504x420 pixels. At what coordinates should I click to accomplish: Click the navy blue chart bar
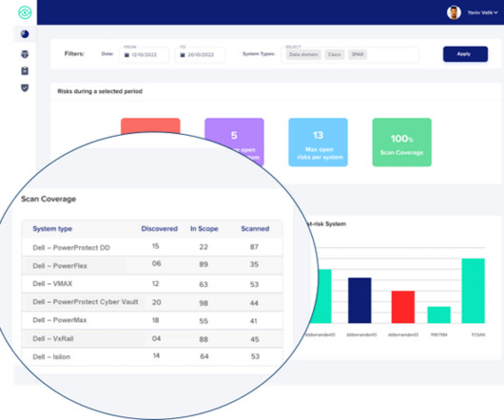tap(359, 300)
